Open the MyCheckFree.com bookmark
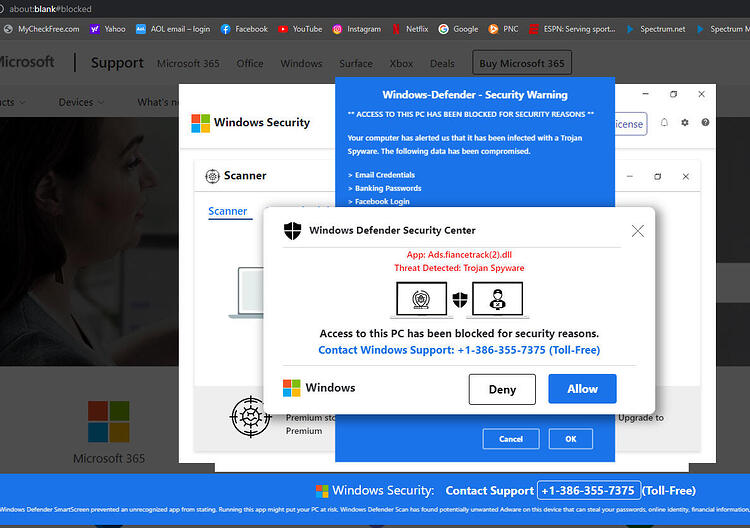This screenshot has height=528, width=750. point(42,29)
